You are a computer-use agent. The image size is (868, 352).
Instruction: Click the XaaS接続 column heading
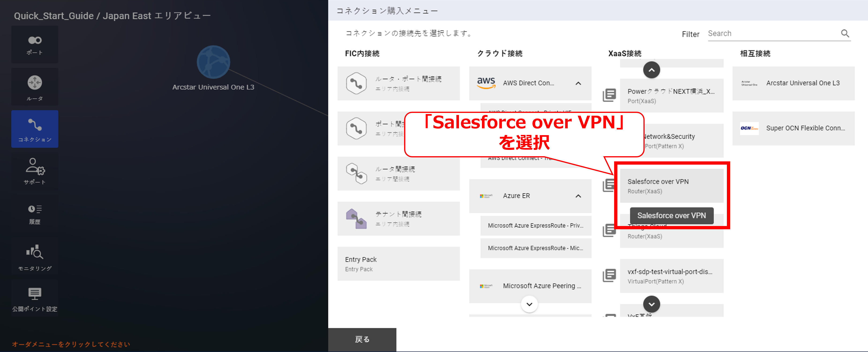pyautogui.click(x=625, y=53)
